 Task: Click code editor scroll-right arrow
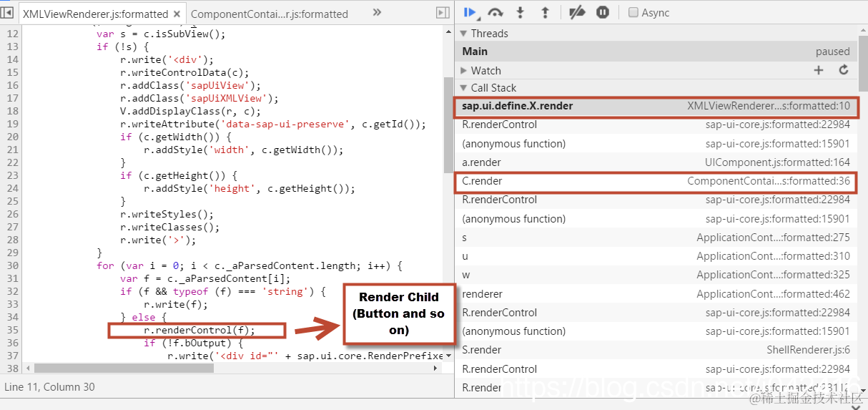(436, 368)
